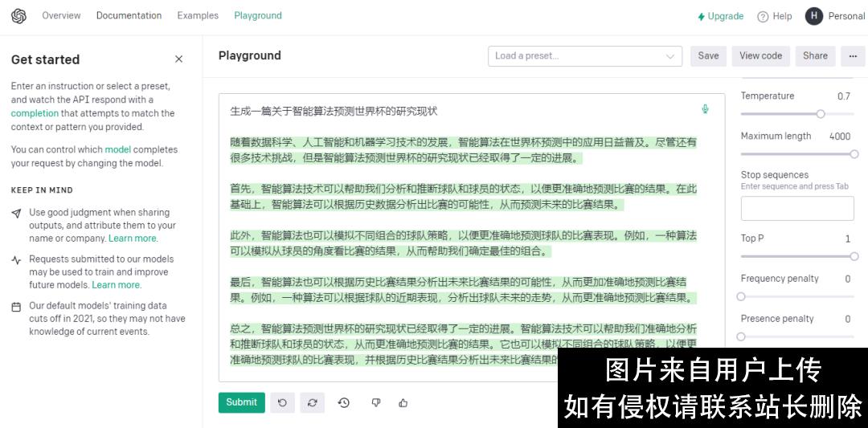Open the Overview tab

click(61, 15)
